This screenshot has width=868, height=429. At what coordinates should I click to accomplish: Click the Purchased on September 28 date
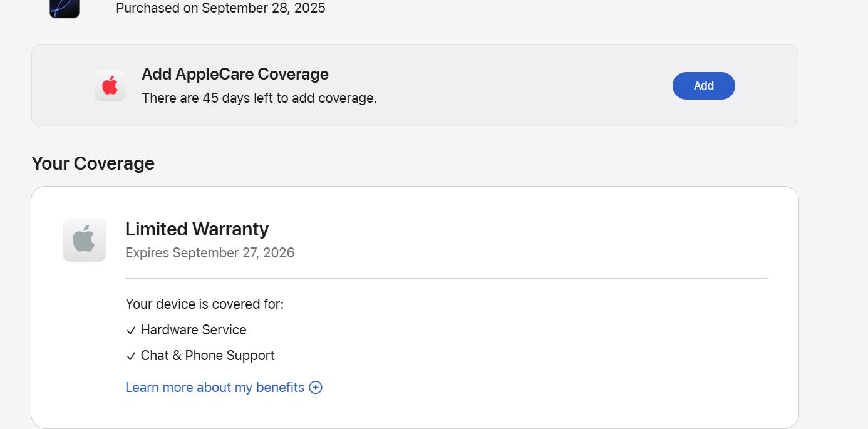(220, 8)
